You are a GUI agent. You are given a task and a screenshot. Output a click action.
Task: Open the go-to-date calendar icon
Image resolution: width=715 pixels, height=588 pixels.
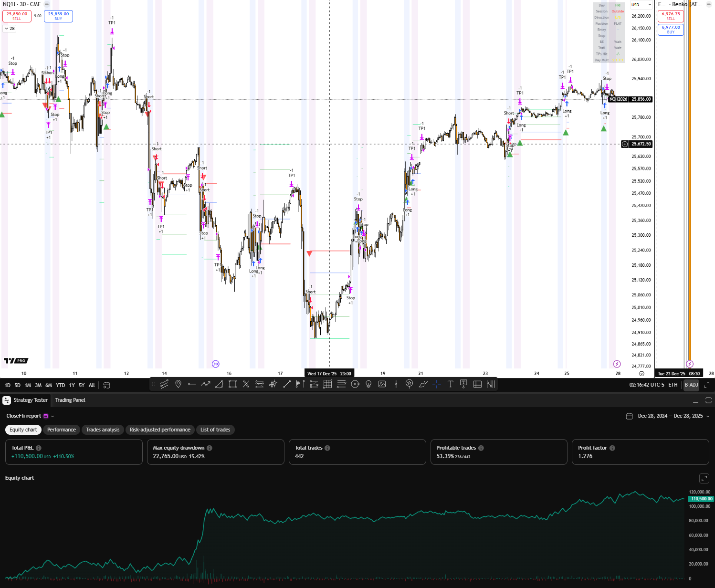107,385
